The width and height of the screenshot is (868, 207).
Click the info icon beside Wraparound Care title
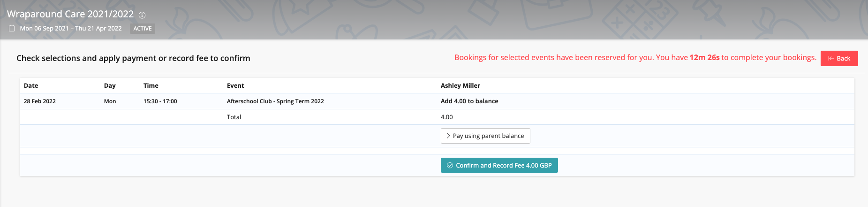pyautogui.click(x=142, y=15)
